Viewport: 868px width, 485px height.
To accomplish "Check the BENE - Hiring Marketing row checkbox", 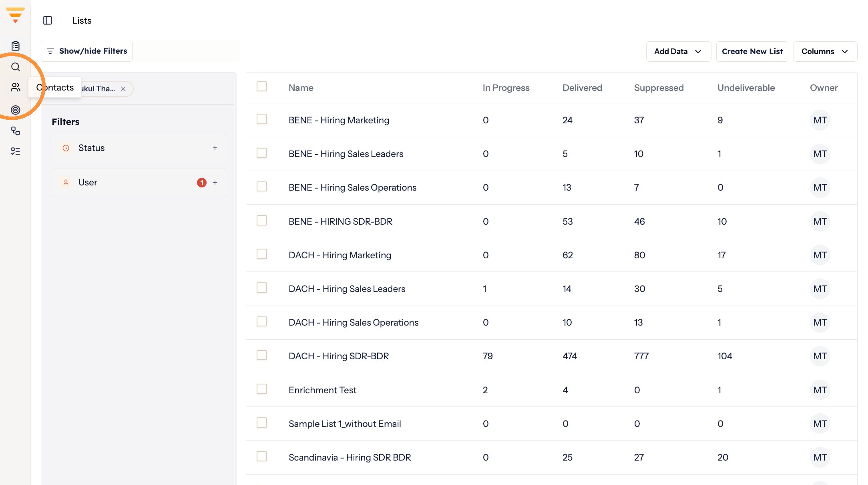I will tap(262, 119).
